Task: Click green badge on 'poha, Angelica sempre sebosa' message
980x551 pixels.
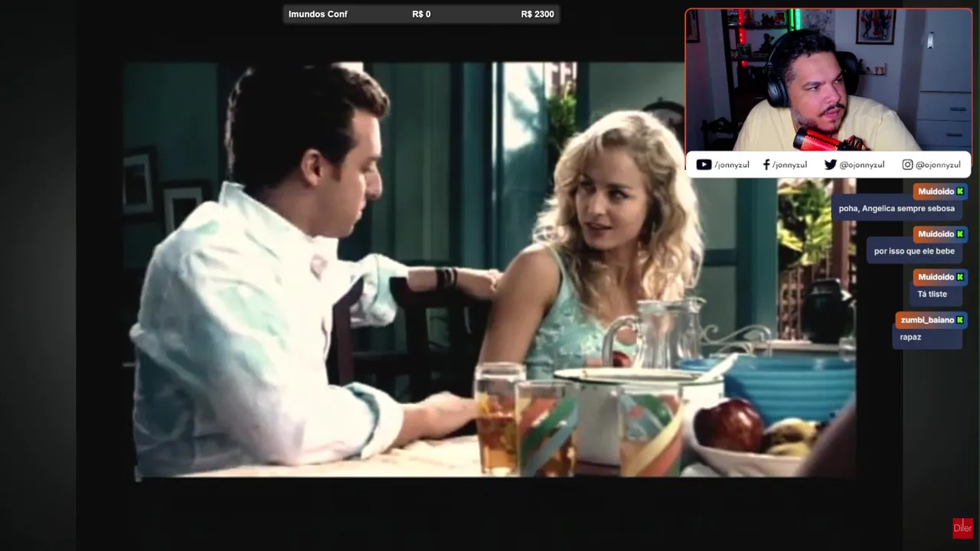Action: click(960, 191)
